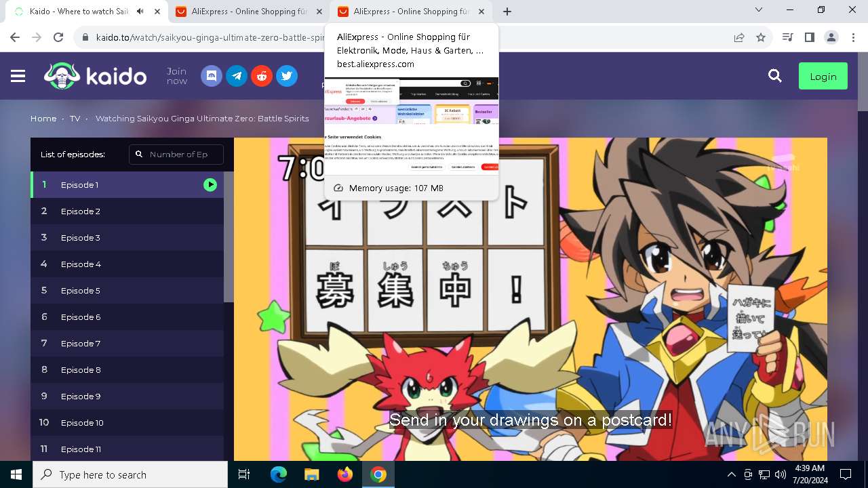Click the Chrome taskbar icon
Screen dimensions: 868x488
pos(378,474)
